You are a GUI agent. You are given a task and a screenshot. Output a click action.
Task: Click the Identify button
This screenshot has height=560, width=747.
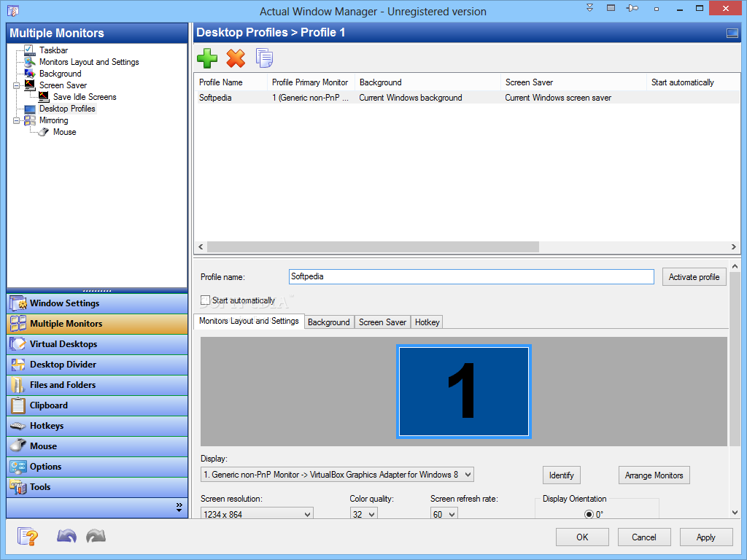[561, 475]
